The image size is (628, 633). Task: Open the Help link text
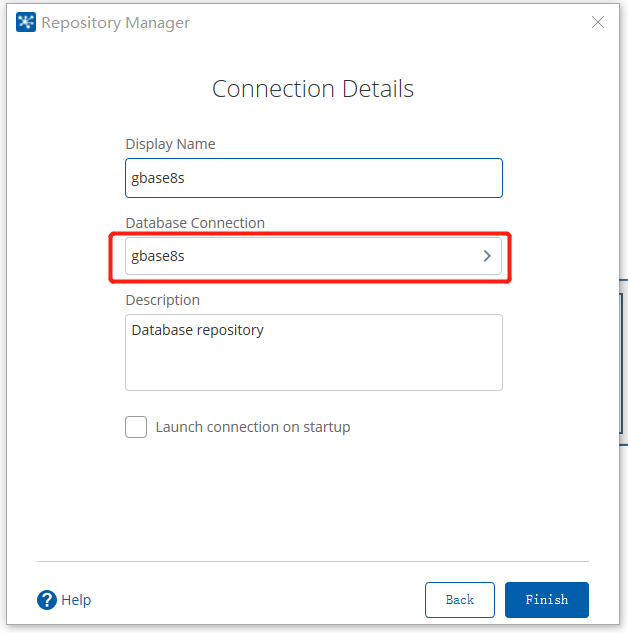[x=76, y=600]
